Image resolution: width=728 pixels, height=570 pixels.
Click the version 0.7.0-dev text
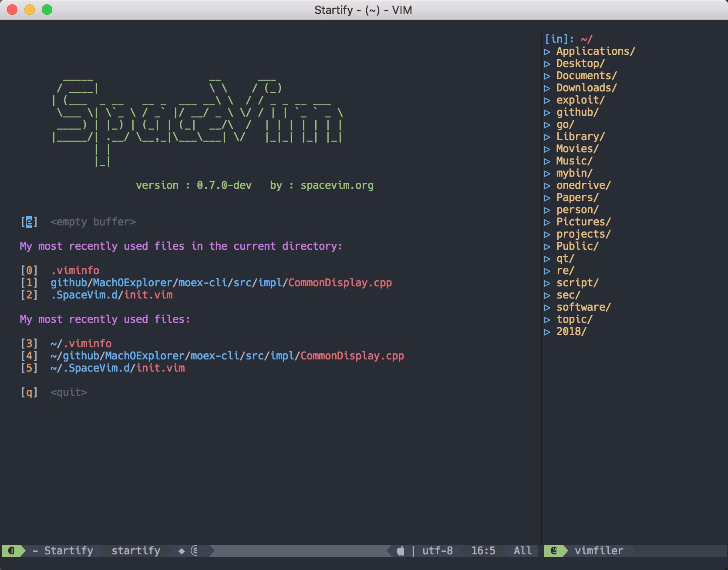[x=194, y=185]
